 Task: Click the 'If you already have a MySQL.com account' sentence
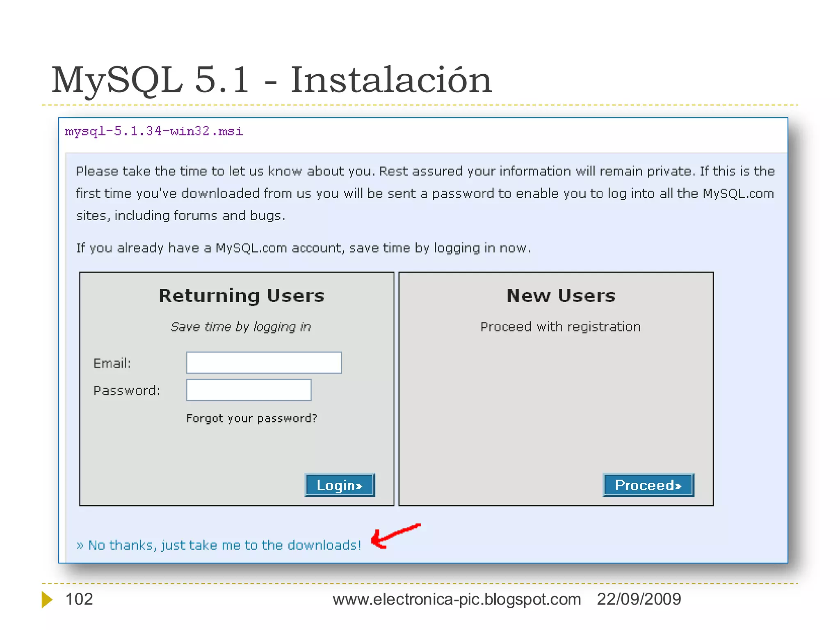pos(303,248)
